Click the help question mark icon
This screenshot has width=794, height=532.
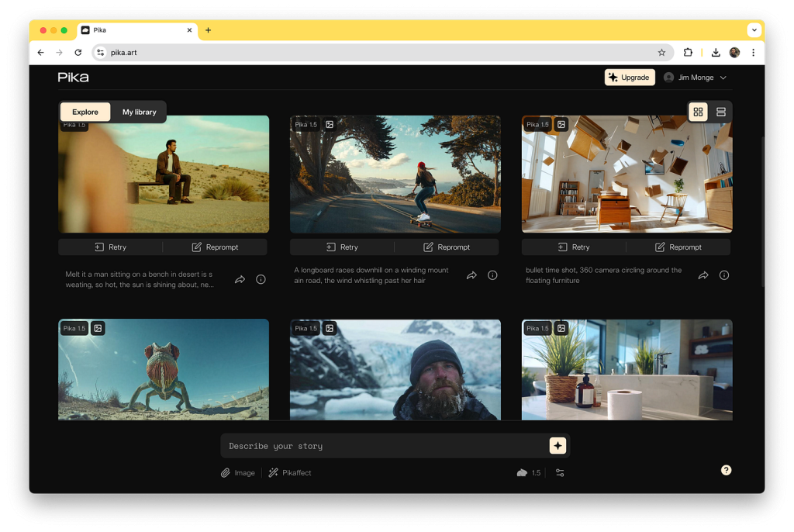tap(726, 470)
